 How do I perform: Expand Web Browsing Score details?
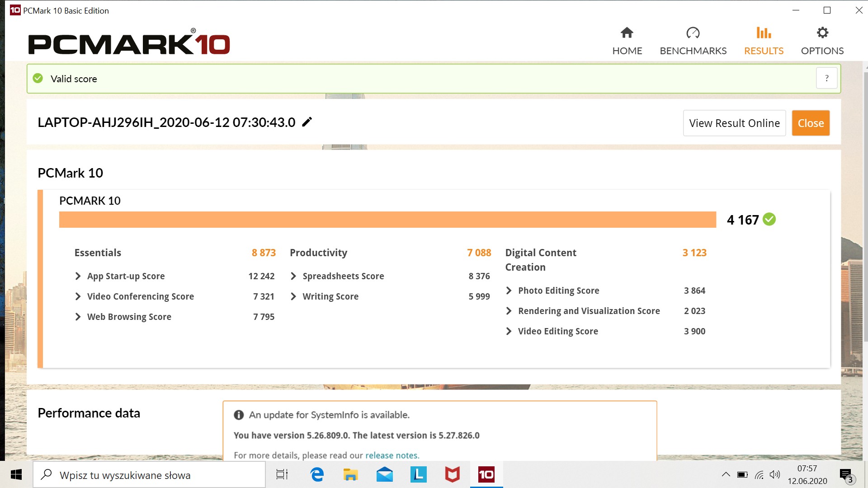(78, 317)
